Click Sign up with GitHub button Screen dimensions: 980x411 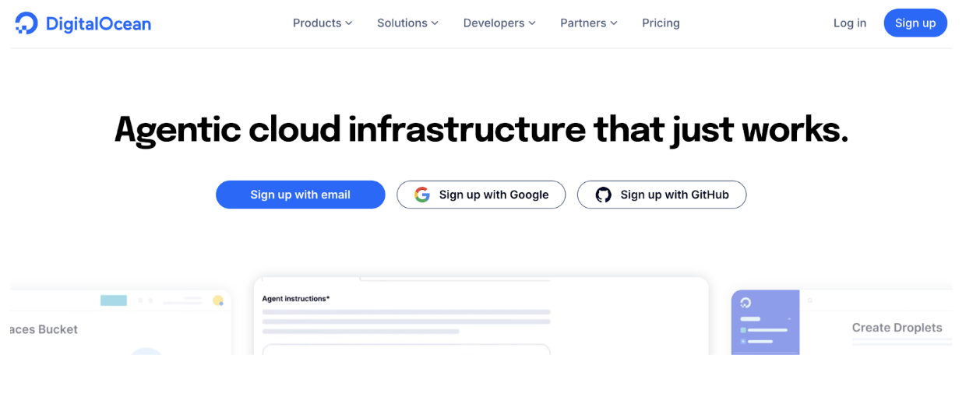[x=662, y=195]
